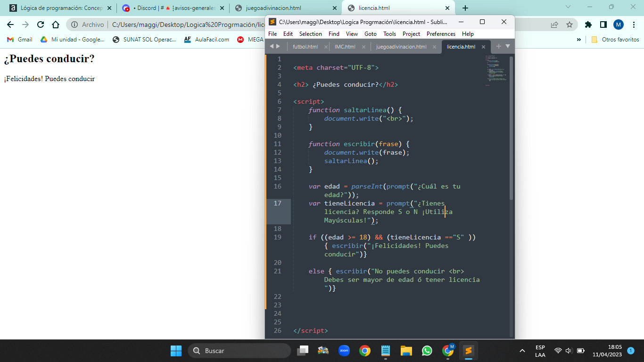Close the licencia.html Sublime tab
The image size is (644, 362).
(483, 47)
